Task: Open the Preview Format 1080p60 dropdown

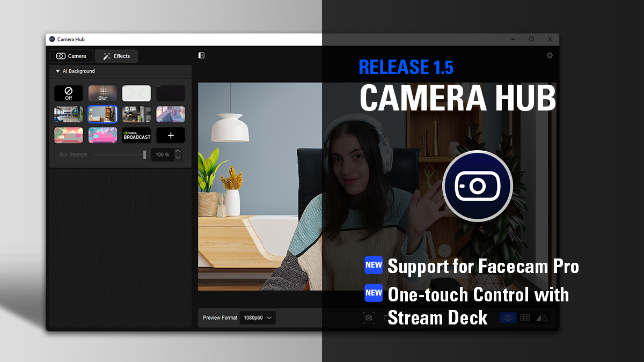Action: coord(258,317)
